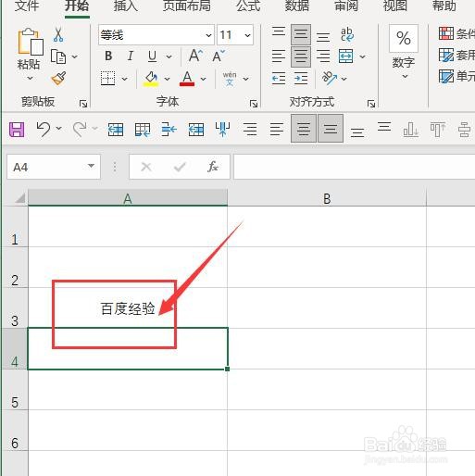475x476 pixels.
Task: Switch to the 插入 tab
Action: [x=125, y=6]
